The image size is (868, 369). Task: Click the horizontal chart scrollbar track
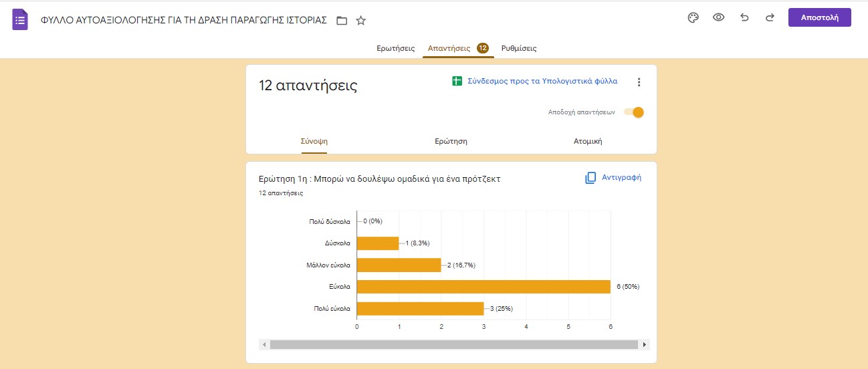pyautogui.click(x=454, y=344)
